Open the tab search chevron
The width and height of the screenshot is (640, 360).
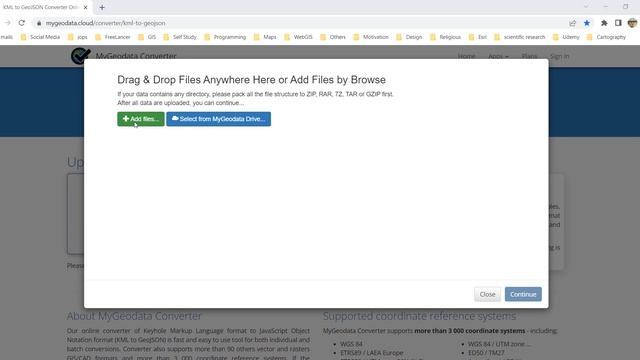click(586, 7)
